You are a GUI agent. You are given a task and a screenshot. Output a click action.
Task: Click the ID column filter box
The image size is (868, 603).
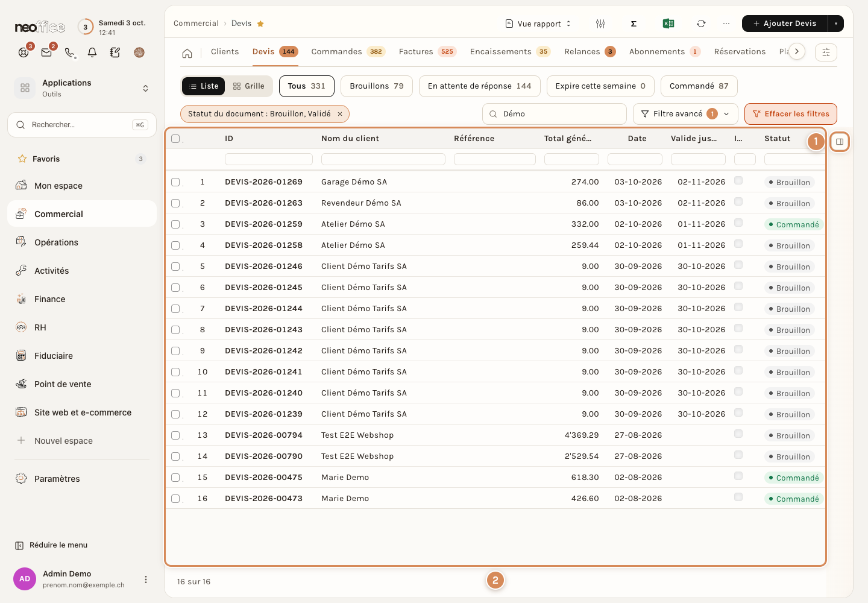[269, 159]
